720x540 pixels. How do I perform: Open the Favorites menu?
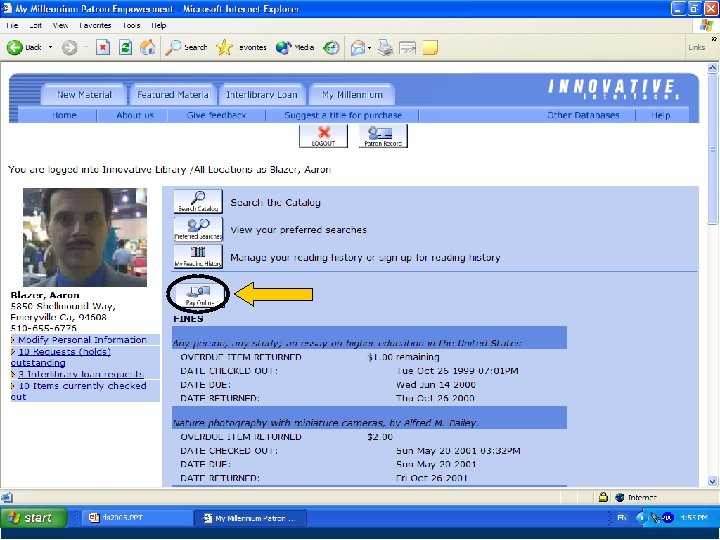95,25
